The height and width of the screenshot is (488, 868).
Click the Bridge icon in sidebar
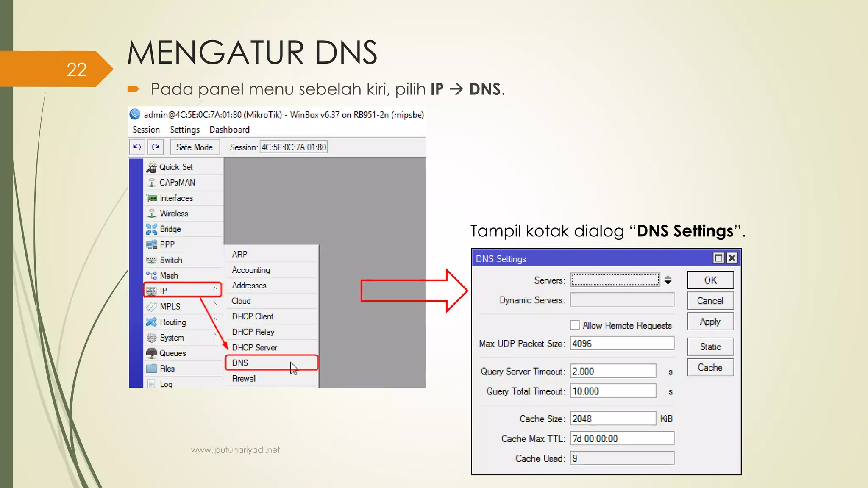[x=151, y=229]
